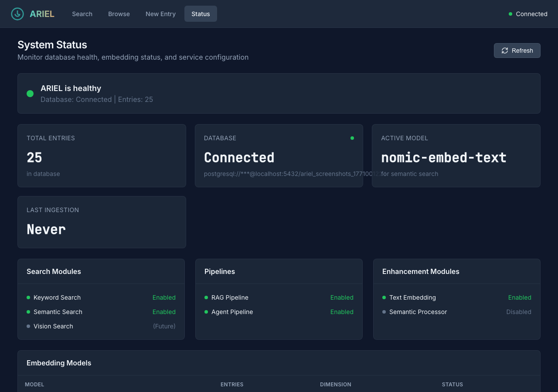Click Semantic Search Enabled status label
The width and height of the screenshot is (558, 392).
click(164, 312)
